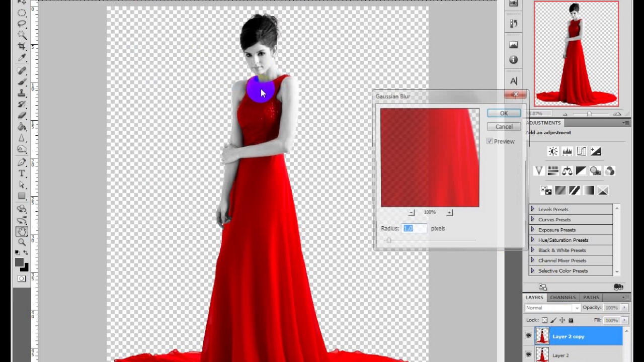This screenshot has height=362, width=644.
Task: Swap foreground and background colors
Action: click(26, 253)
